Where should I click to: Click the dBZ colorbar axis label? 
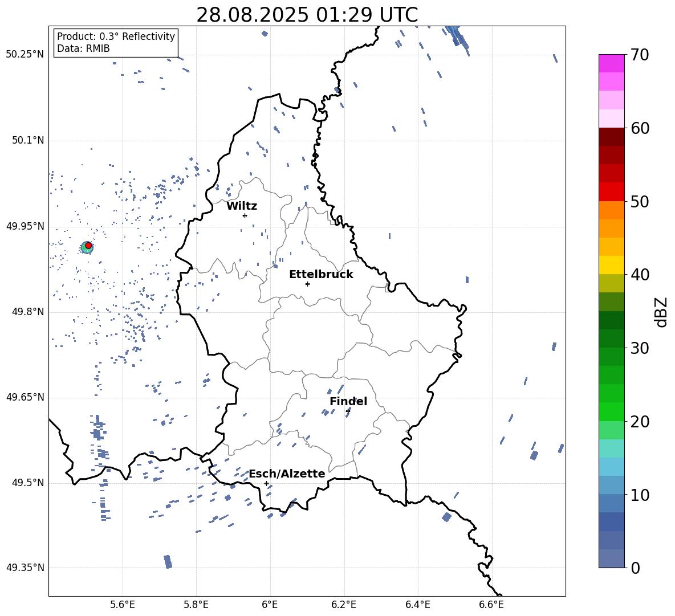point(662,312)
